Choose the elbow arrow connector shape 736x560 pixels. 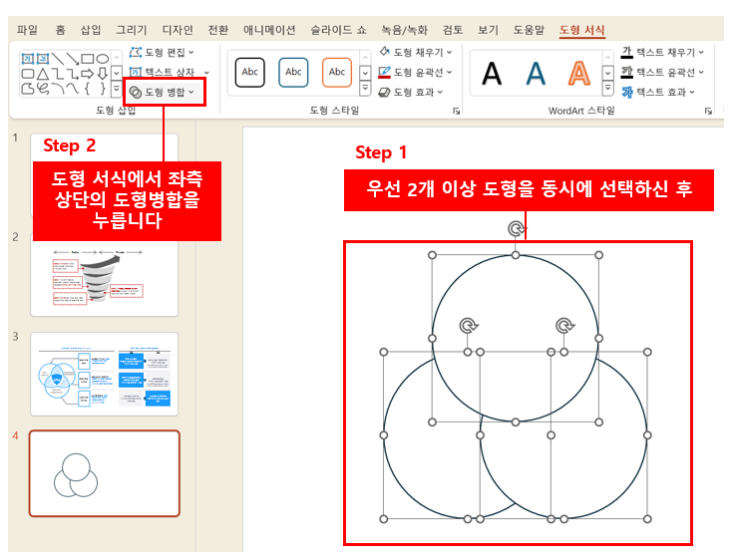click(72, 74)
